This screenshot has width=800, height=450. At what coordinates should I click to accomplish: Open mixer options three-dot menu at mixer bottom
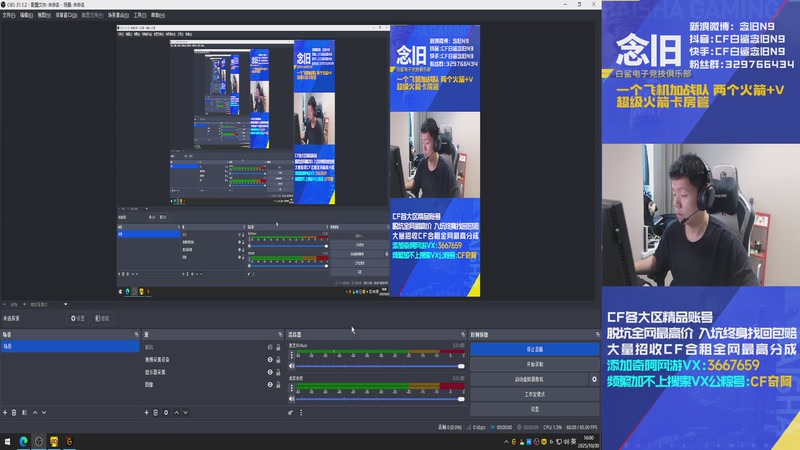point(301,412)
